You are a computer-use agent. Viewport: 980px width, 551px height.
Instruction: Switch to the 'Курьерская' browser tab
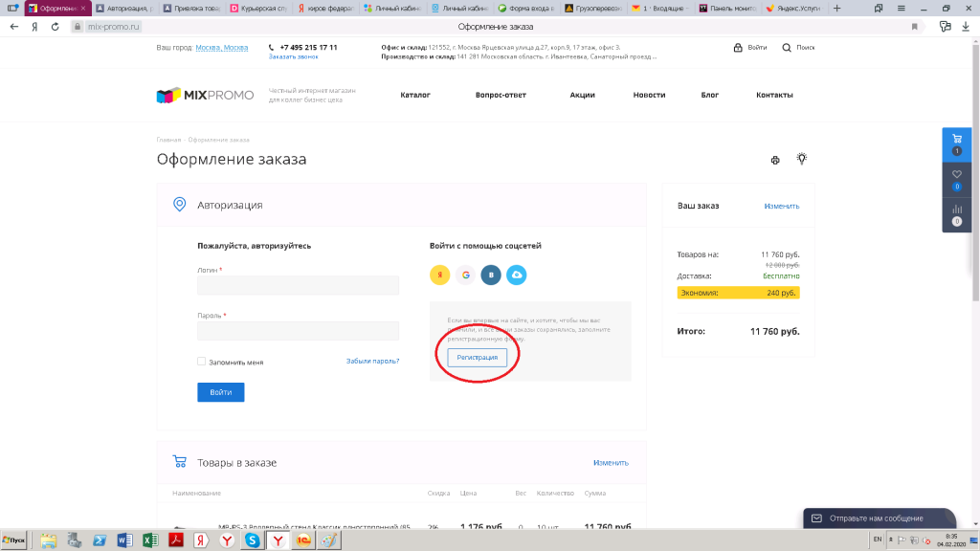pyautogui.click(x=256, y=8)
